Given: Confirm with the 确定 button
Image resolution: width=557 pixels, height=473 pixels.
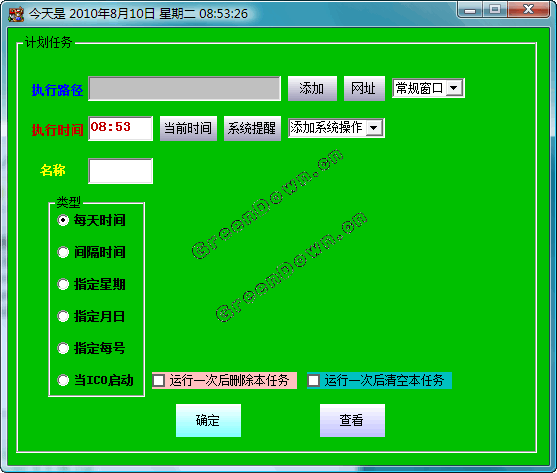Looking at the screenshot, I should 209,420.
